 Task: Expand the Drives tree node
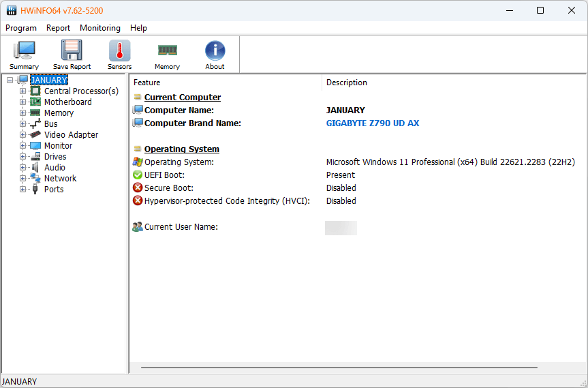[22, 156]
